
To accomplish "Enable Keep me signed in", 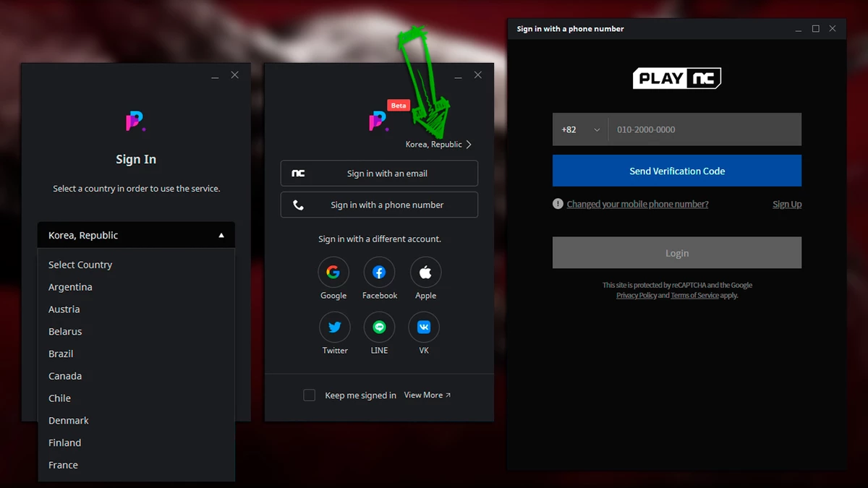I will (309, 395).
